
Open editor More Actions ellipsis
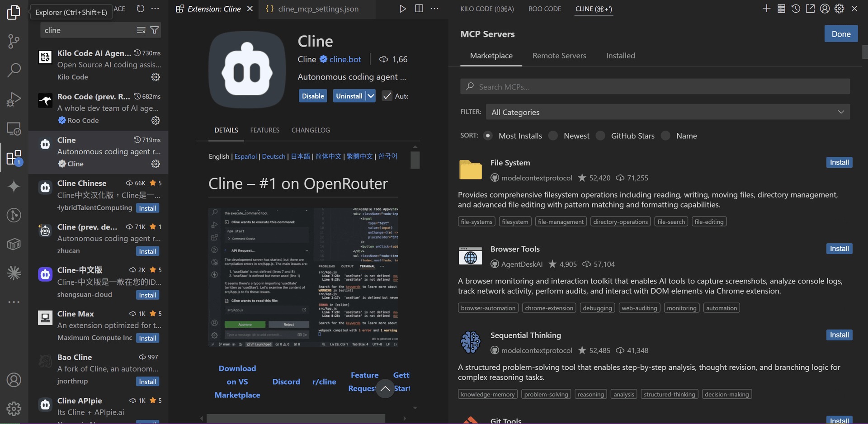(x=434, y=9)
